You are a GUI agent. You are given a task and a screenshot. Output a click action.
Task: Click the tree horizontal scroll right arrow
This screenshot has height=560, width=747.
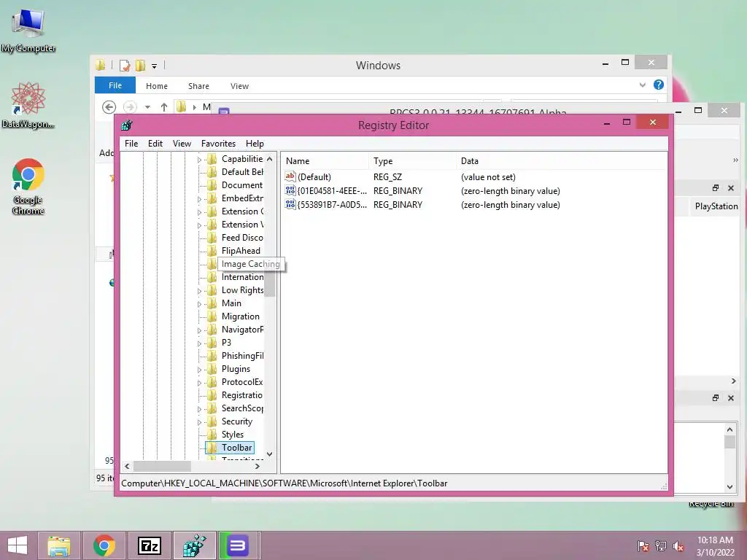coord(258,466)
